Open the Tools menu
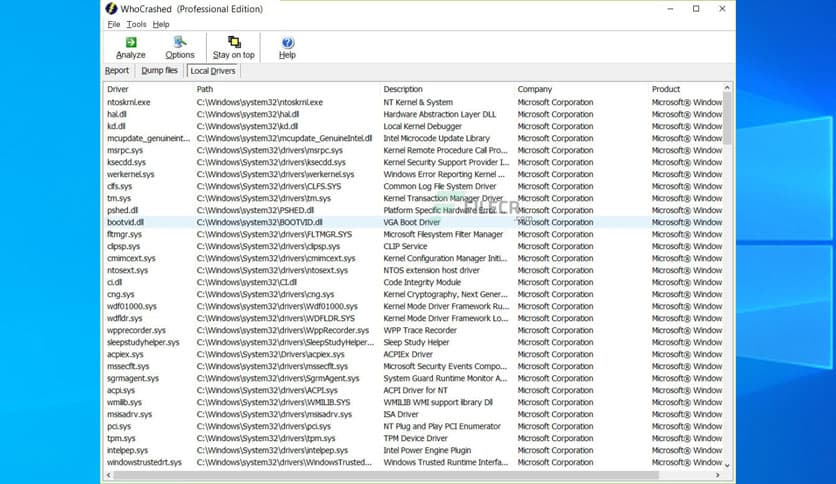 pyautogui.click(x=136, y=24)
